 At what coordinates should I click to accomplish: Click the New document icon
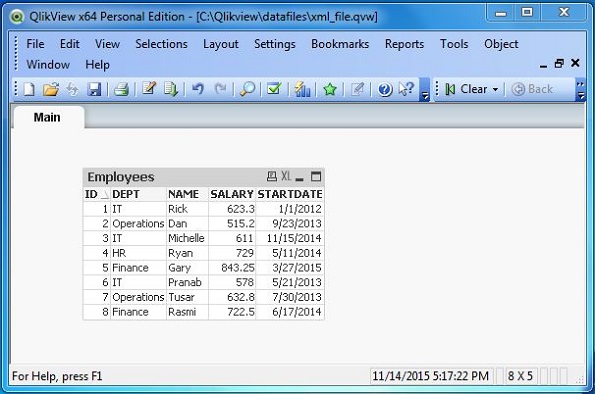pyautogui.click(x=29, y=90)
